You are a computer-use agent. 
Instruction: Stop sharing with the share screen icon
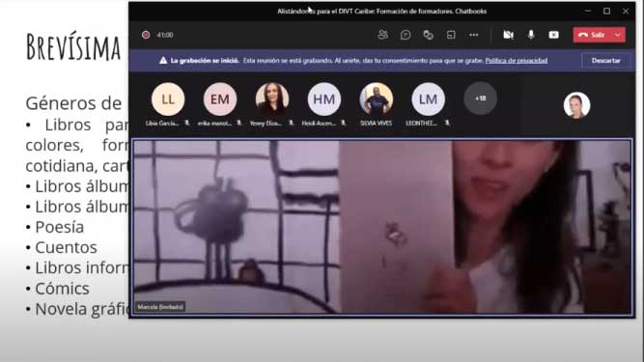(x=553, y=35)
